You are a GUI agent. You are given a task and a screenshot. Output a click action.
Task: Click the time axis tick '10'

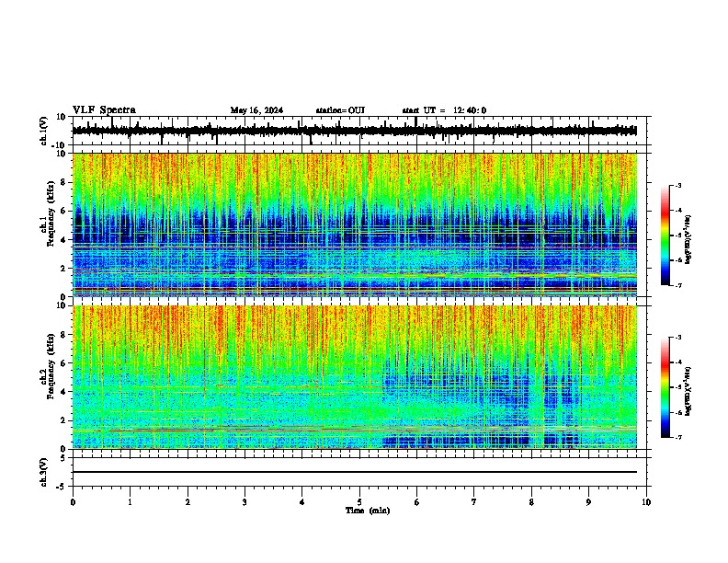click(x=646, y=502)
